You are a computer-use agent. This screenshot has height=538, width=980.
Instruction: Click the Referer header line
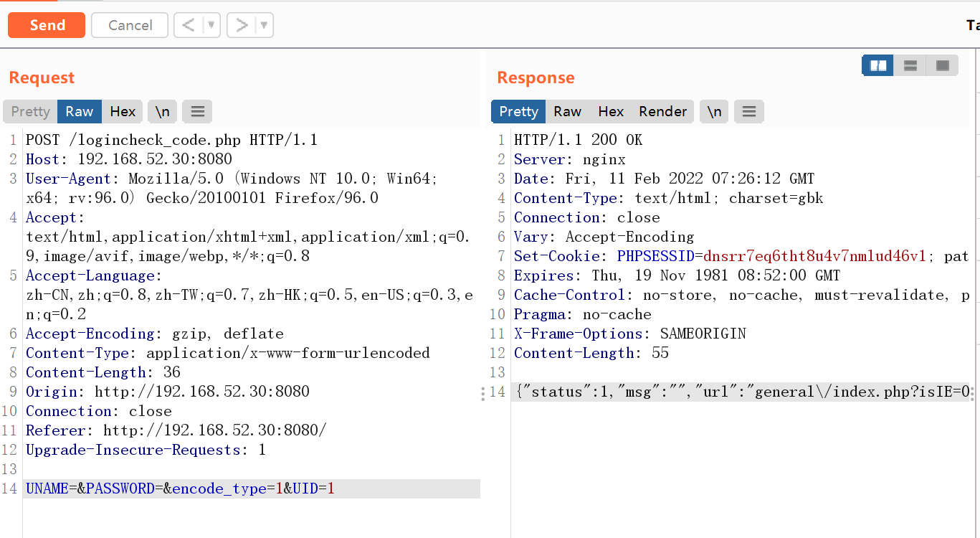[176, 430]
